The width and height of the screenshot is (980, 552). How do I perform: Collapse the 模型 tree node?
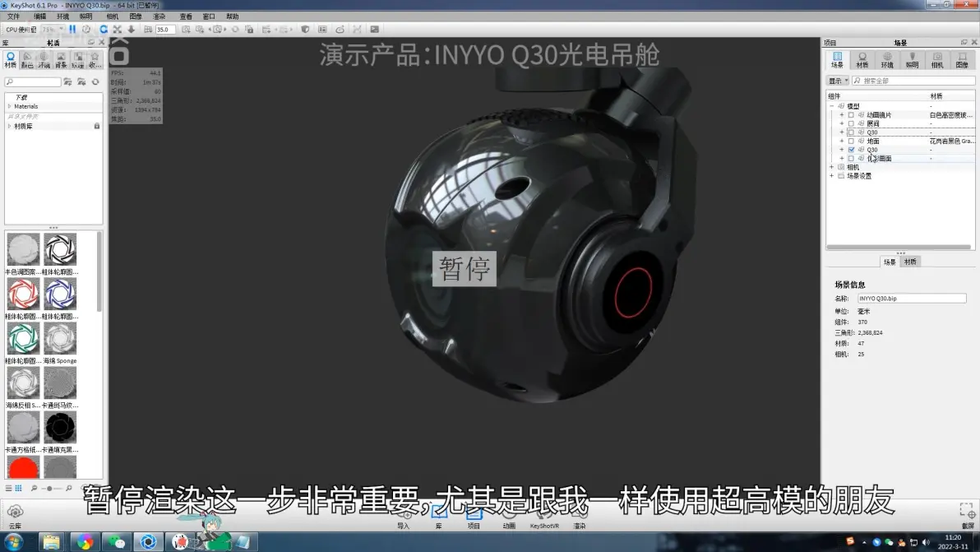tap(832, 106)
